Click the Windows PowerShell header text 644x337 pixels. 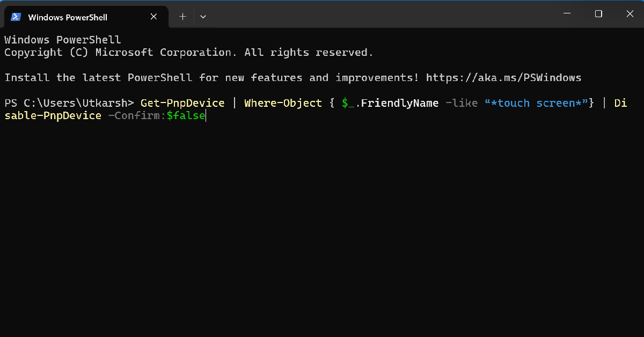62,39
